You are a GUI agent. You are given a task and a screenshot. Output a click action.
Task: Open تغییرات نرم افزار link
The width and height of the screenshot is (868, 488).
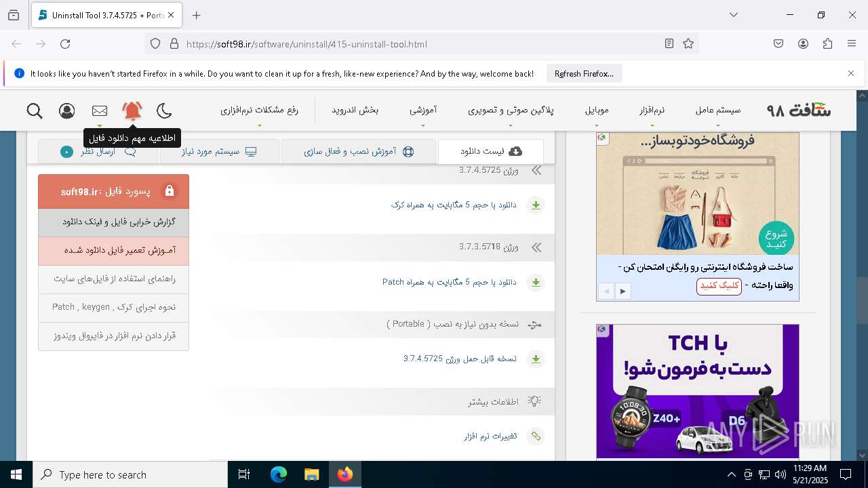[490, 436]
